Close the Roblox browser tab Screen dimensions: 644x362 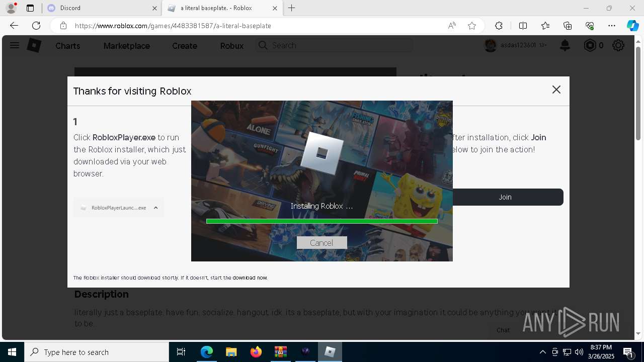275,8
